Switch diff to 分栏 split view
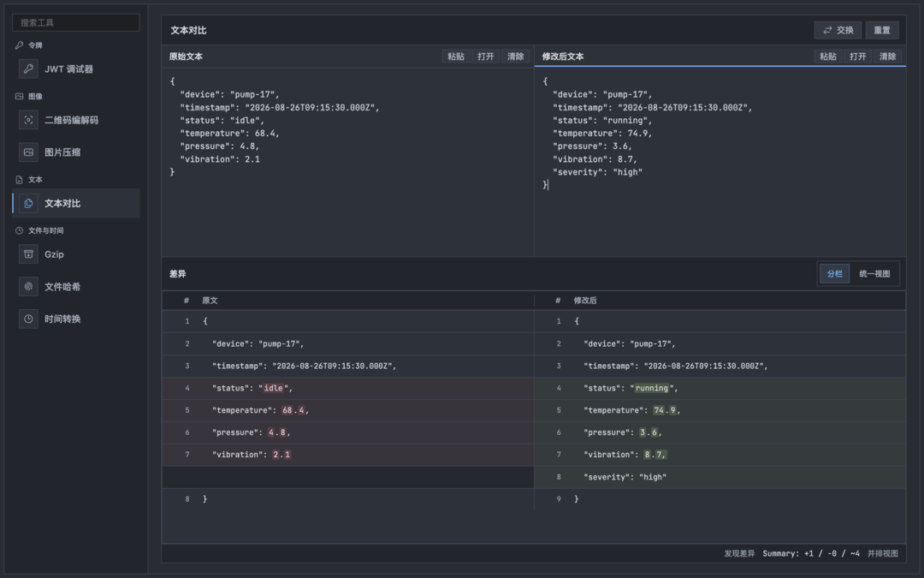Image resolution: width=924 pixels, height=578 pixels. click(834, 274)
